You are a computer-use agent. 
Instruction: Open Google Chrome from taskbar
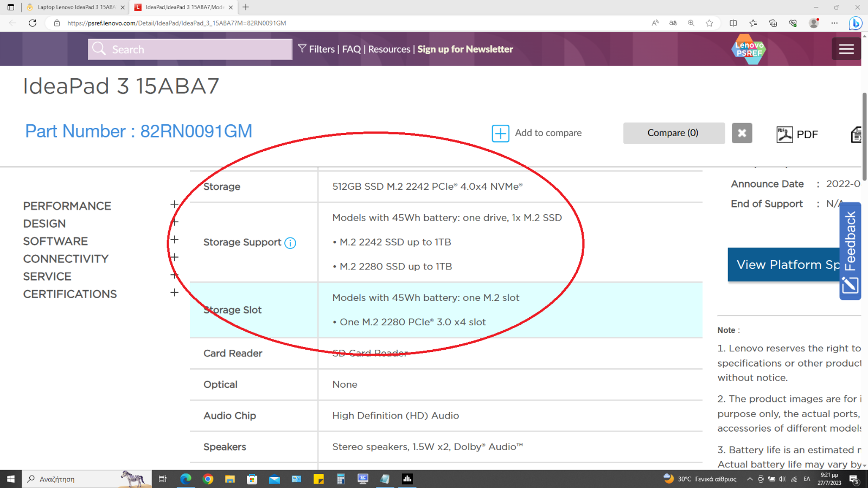click(208, 479)
